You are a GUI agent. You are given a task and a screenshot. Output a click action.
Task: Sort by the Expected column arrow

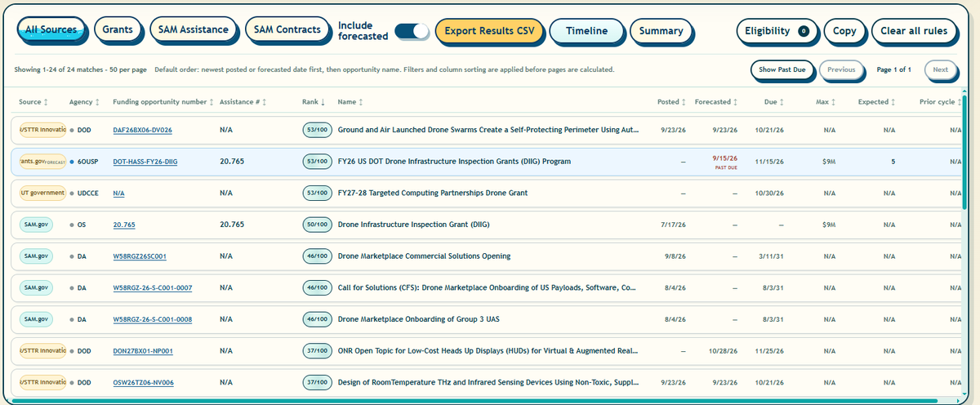pyautogui.click(x=893, y=102)
